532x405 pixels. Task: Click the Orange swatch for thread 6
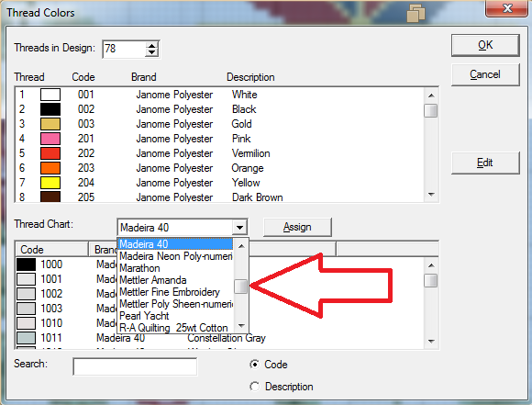click(50, 168)
